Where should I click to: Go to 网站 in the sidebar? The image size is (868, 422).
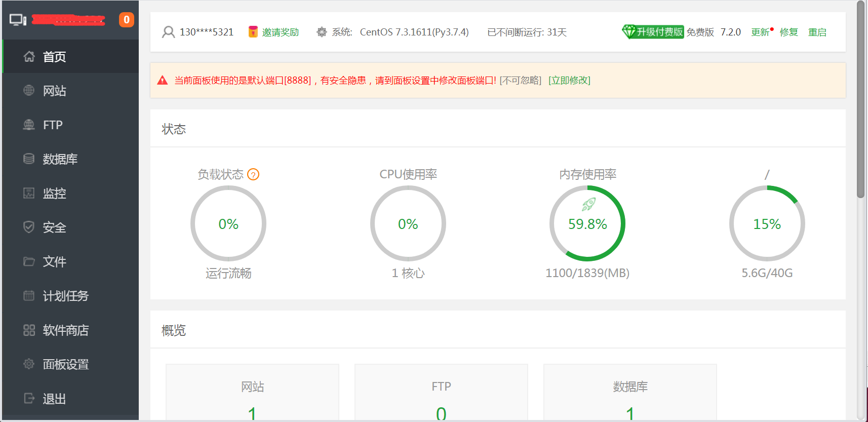click(x=70, y=90)
